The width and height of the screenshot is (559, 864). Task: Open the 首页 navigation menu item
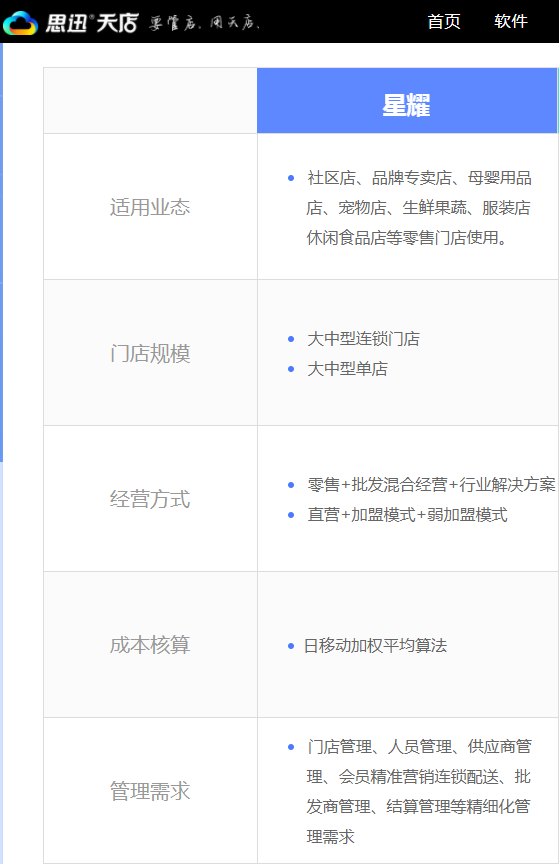tap(444, 21)
